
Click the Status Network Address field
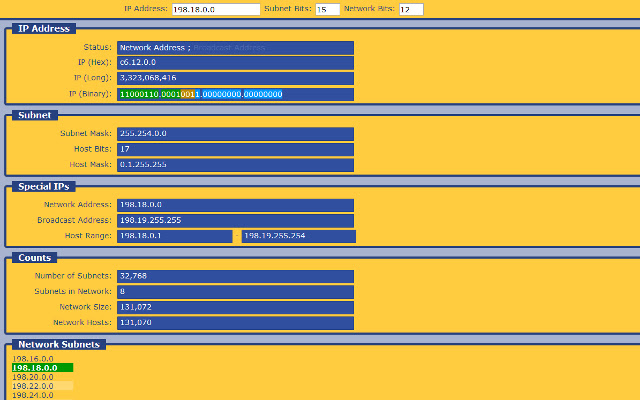[x=235, y=48]
